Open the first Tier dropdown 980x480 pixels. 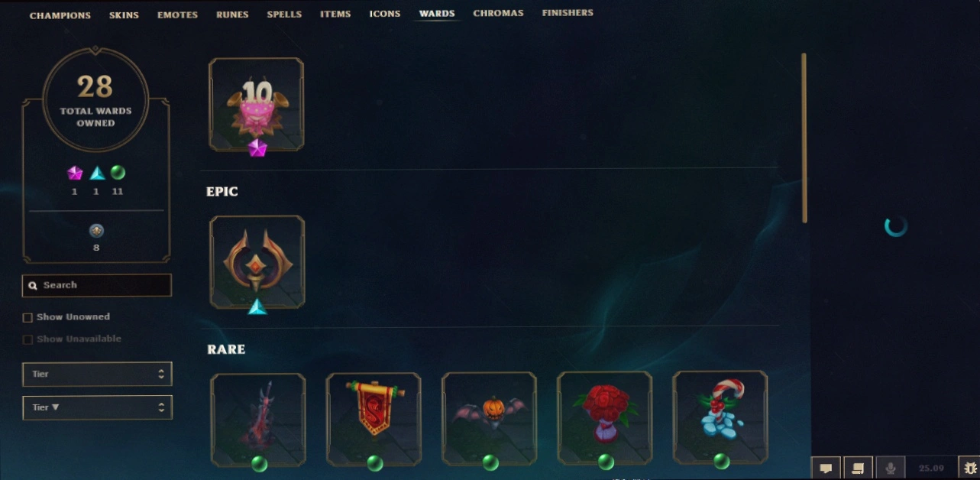(97, 374)
